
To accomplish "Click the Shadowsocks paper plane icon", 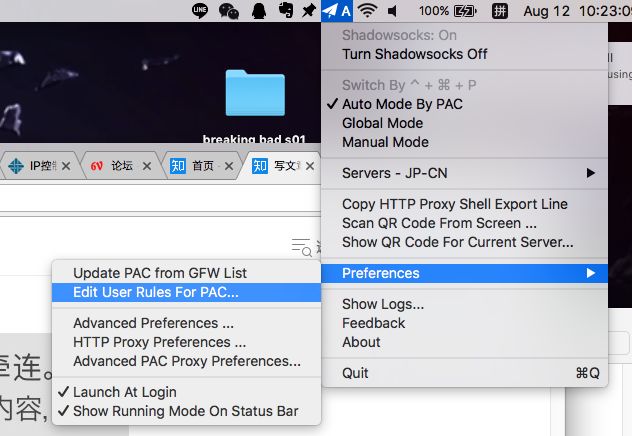I will 330,11.
